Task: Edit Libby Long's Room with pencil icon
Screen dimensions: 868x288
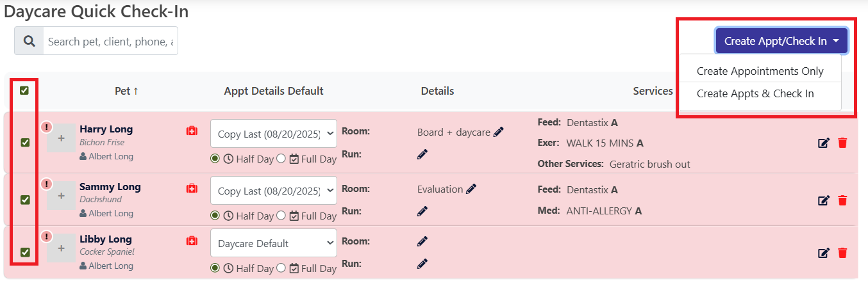Action: pyautogui.click(x=422, y=241)
